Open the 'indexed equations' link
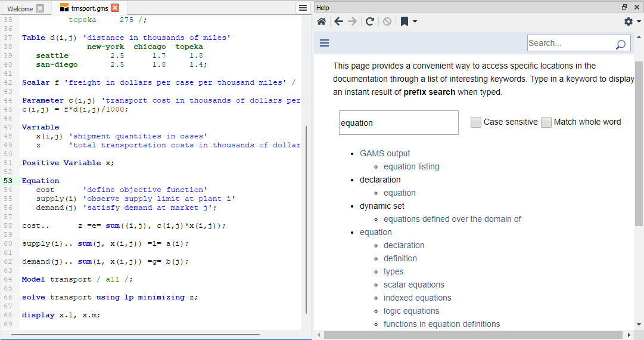644x340 pixels. pyautogui.click(x=417, y=298)
